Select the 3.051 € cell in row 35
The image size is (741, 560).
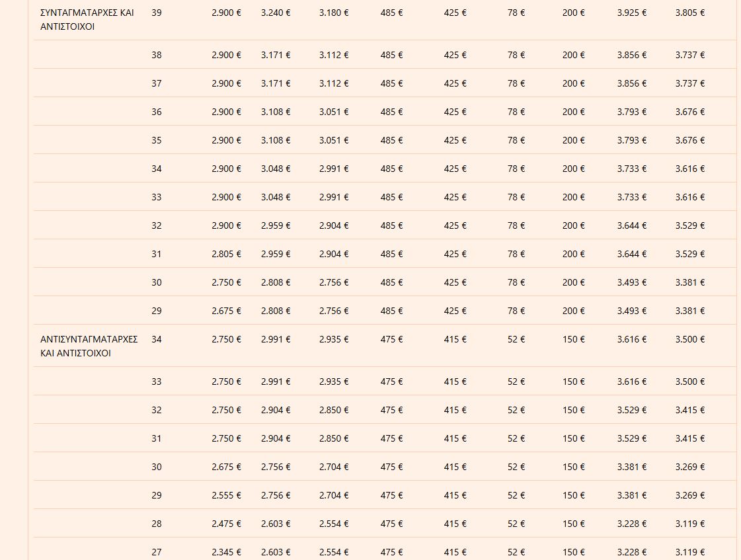333,140
